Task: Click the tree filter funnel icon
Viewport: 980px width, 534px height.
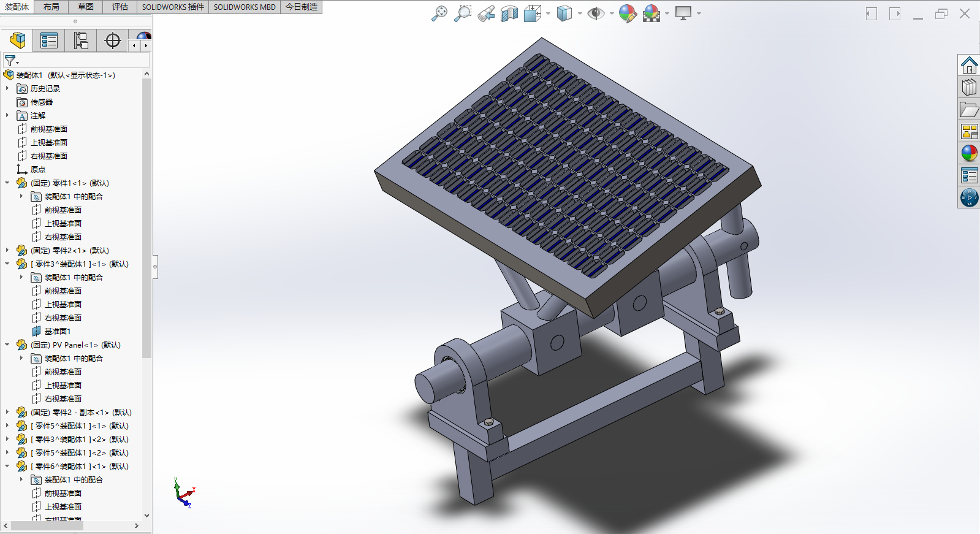Action: (x=10, y=60)
